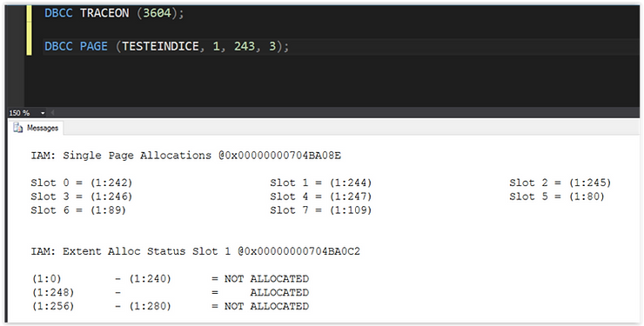
Task: Open the 150 % zoom dropdown
Action: click(43, 113)
